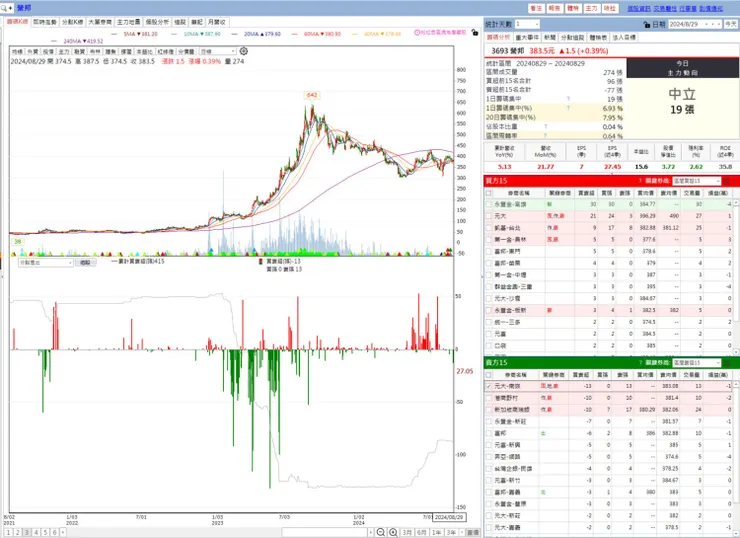The image size is (740, 538).
Task: Expand the arrow after page button 6
Action: [x=63, y=532]
